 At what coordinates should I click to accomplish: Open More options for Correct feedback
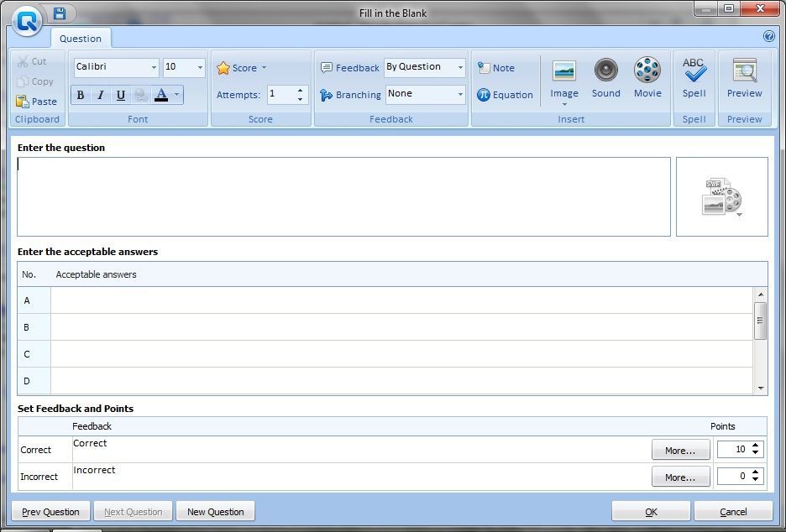[x=680, y=450]
